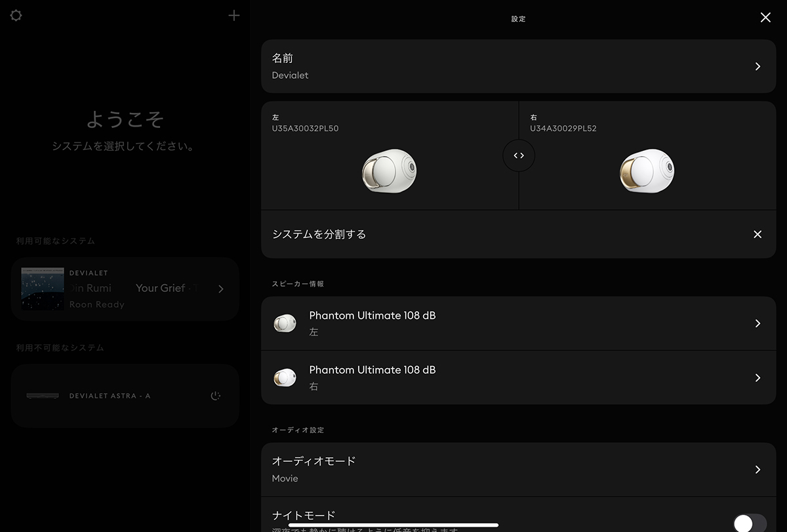This screenshot has width=787, height=532.
Task: Click the 利用可能なシステム heading
Action: coord(56,241)
